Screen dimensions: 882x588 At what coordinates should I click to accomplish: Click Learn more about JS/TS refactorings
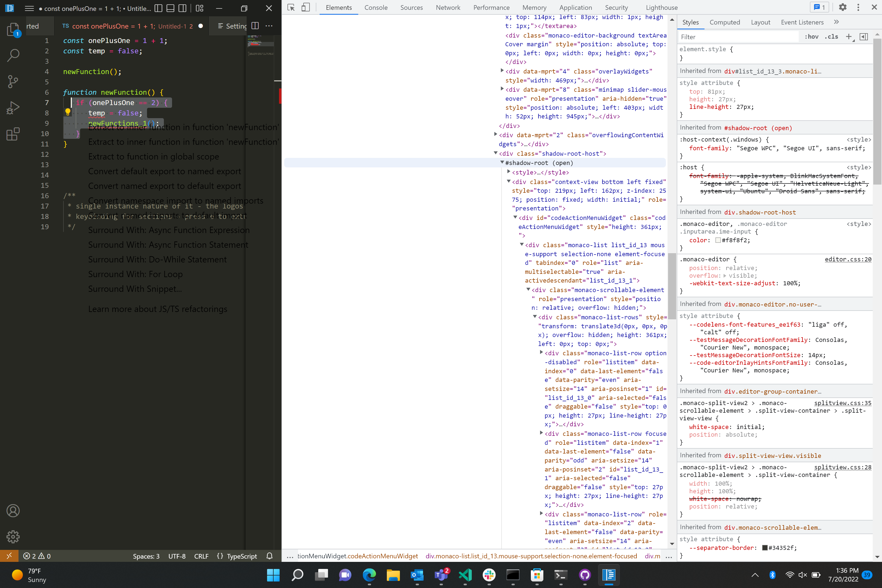point(158,309)
